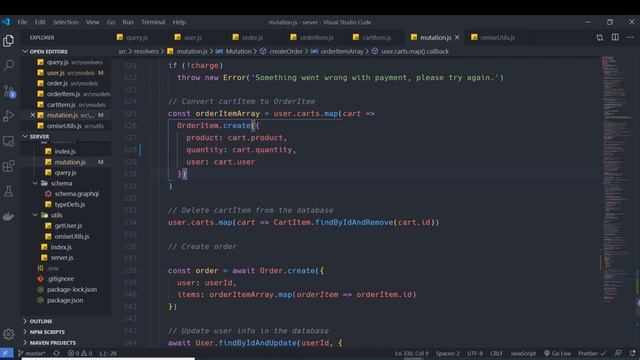Click Spaces: 2 indentation setting

tap(447, 353)
